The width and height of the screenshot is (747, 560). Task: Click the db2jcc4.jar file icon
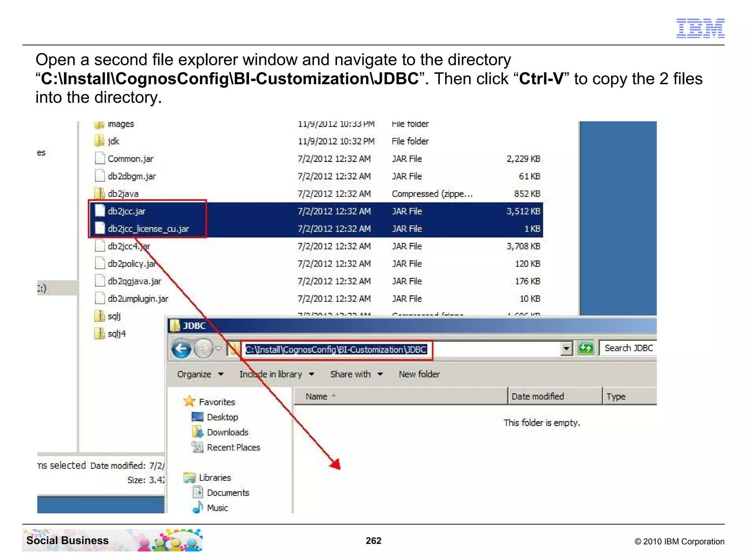click(x=100, y=246)
